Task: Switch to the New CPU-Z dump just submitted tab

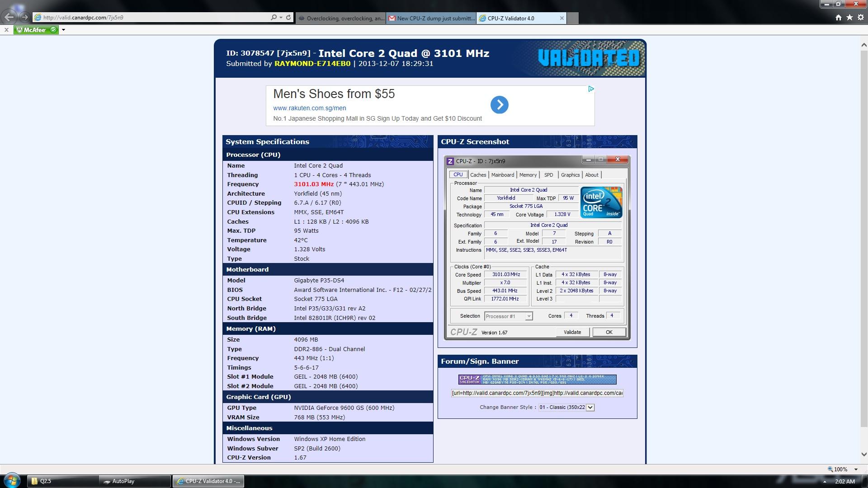Action: pos(431,18)
